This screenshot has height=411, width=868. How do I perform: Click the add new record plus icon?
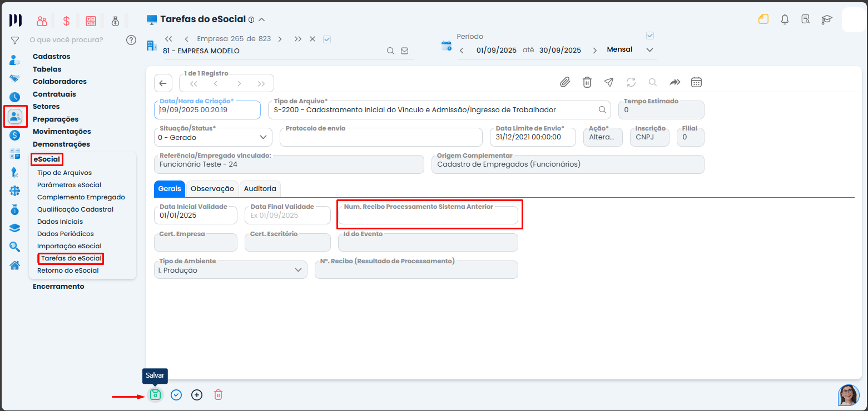(197, 395)
